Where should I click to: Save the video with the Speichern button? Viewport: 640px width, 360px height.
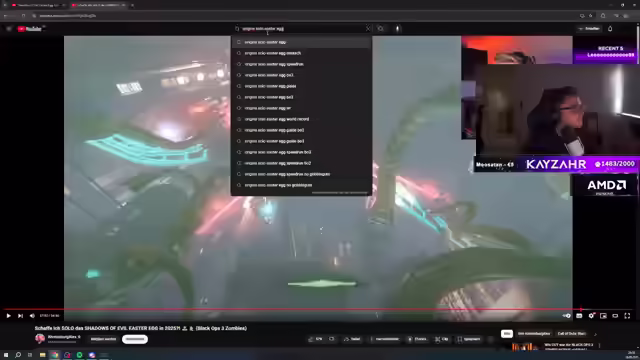tap(469, 339)
